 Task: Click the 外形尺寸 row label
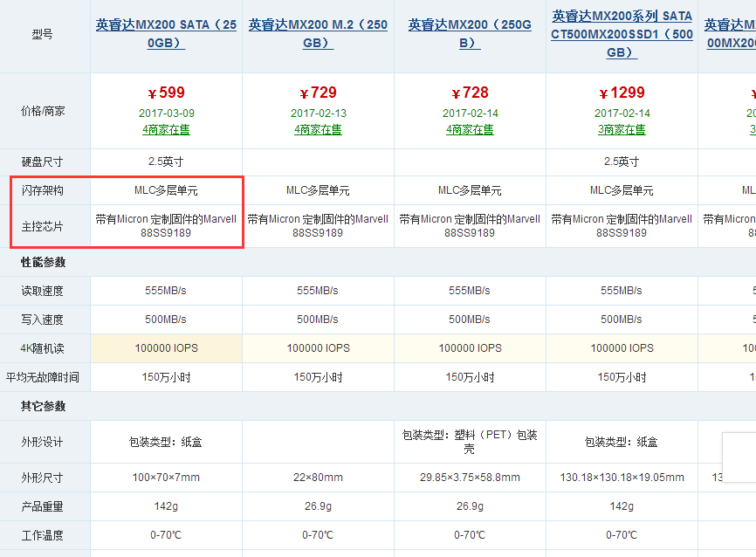[43, 478]
